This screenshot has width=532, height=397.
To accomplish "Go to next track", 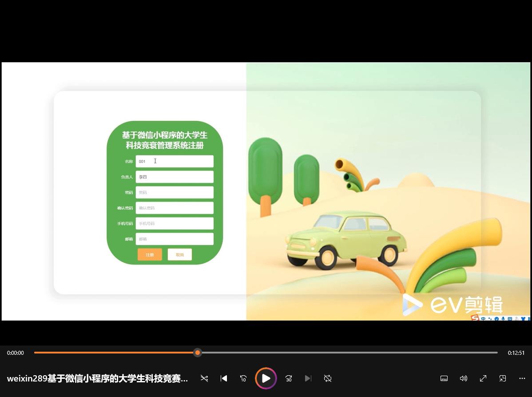I will [x=308, y=378].
